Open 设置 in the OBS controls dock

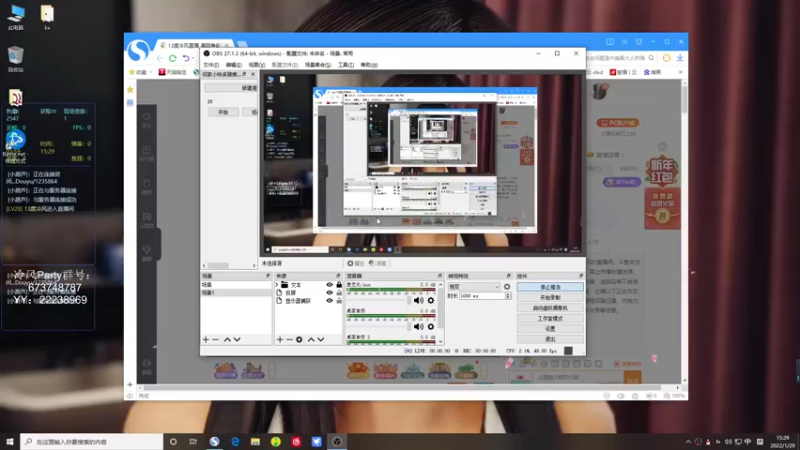[550, 329]
